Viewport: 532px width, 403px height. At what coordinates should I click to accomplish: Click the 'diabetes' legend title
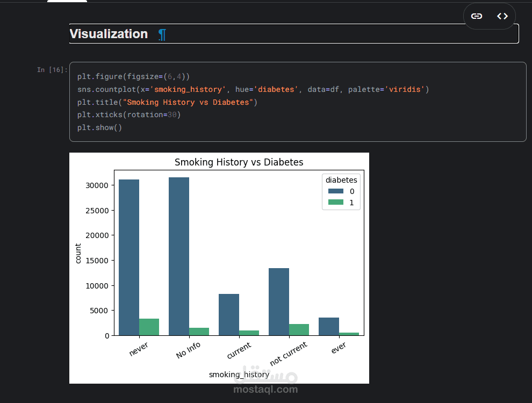341,180
